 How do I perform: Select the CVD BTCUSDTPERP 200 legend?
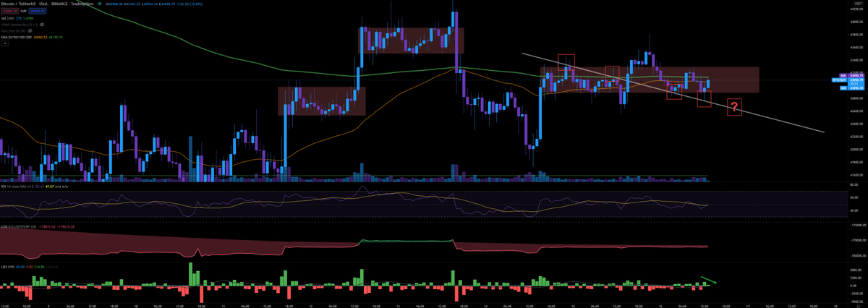(x=18, y=227)
